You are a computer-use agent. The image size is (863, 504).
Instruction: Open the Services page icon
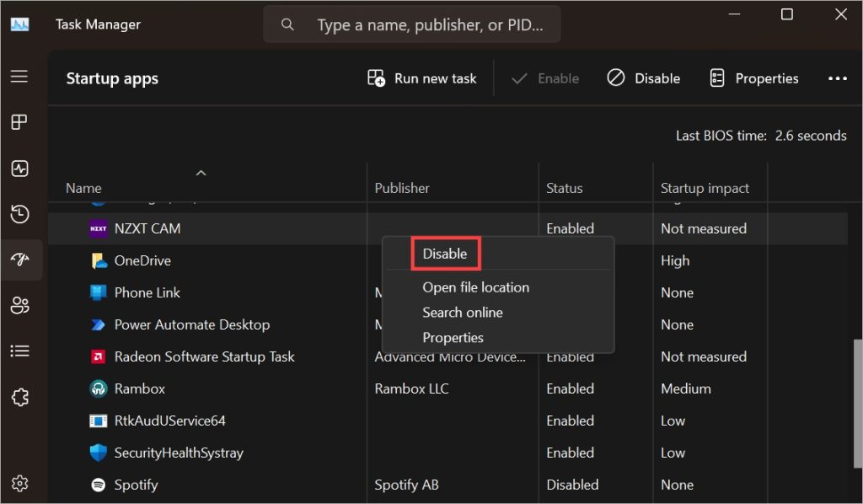tap(19, 396)
